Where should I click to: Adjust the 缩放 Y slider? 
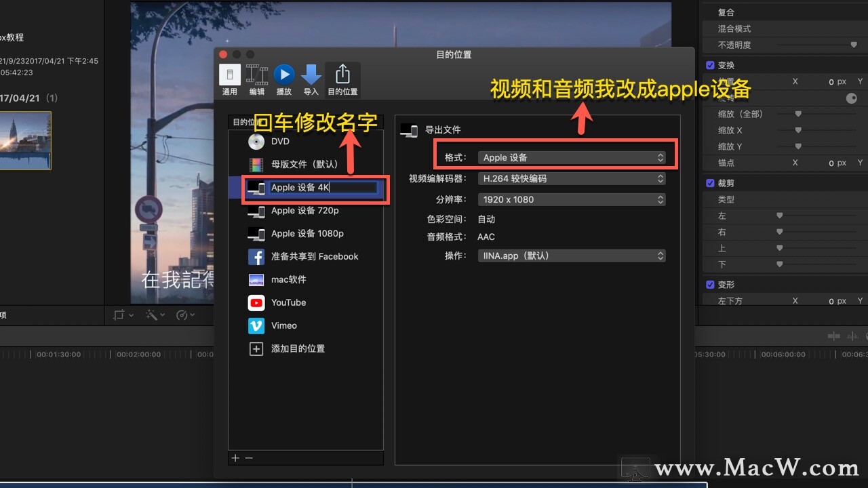(x=798, y=146)
